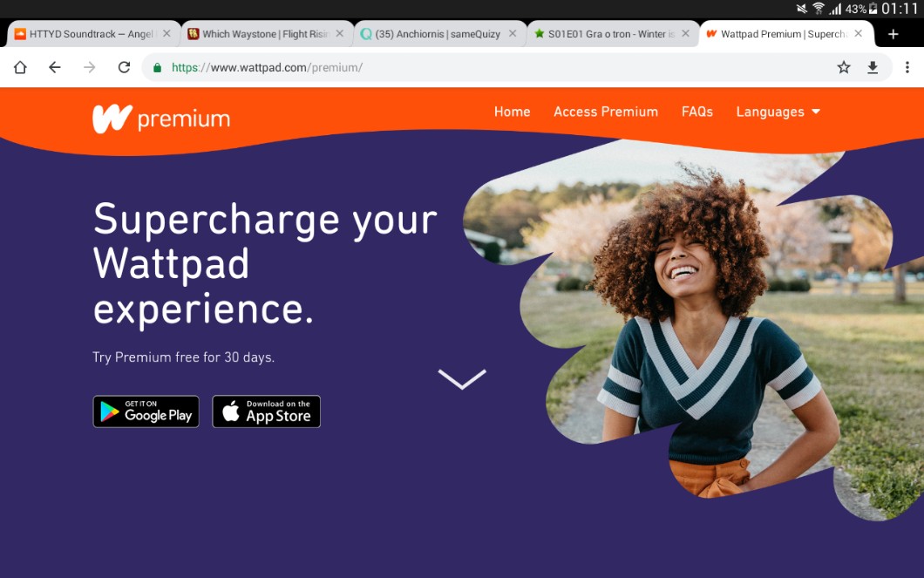Go to browser home page icon
The width and height of the screenshot is (924, 578).
tap(20, 67)
